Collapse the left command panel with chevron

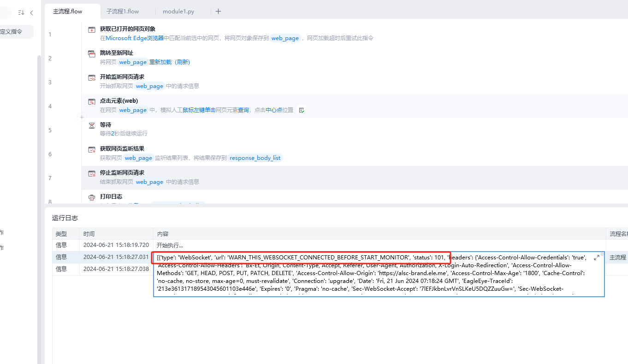pyautogui.click(x=31, y=13)
